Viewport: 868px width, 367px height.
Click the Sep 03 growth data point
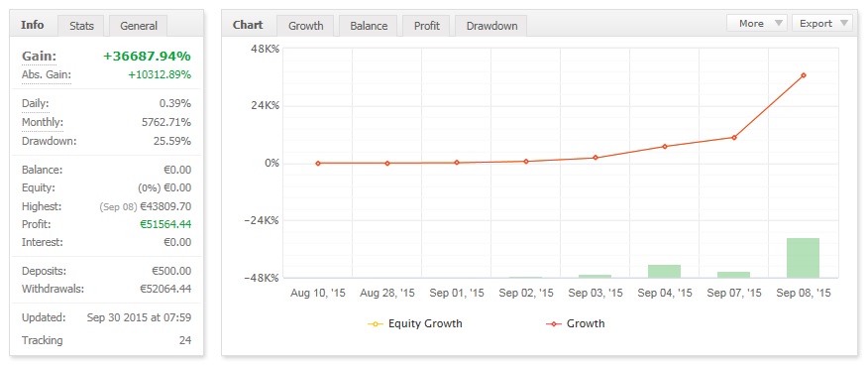pyautogui.click(x=596, y=158)
